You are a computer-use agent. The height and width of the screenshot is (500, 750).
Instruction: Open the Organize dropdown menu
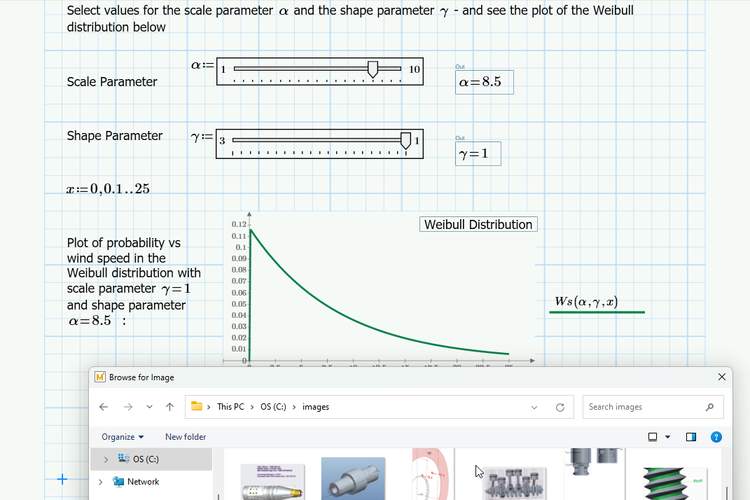pos(122,437)
